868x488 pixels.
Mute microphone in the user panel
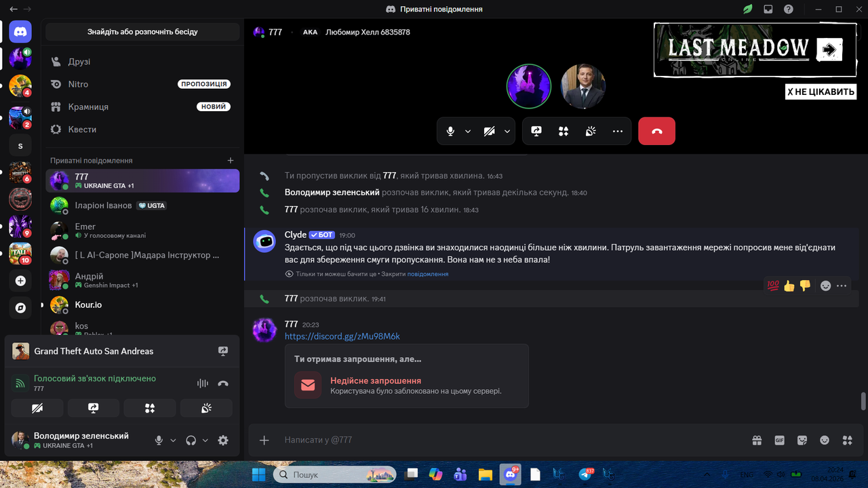point(159,441)
